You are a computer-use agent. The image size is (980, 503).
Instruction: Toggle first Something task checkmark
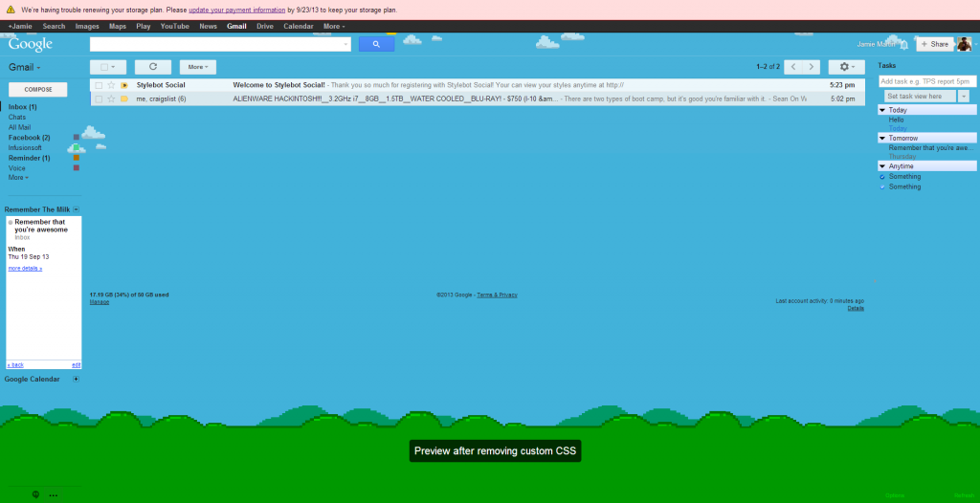(882, 177)
